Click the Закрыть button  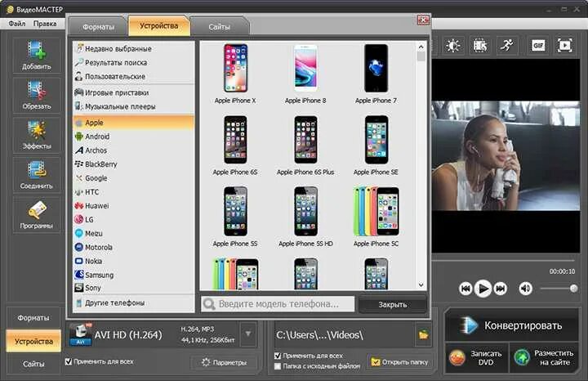393,304
